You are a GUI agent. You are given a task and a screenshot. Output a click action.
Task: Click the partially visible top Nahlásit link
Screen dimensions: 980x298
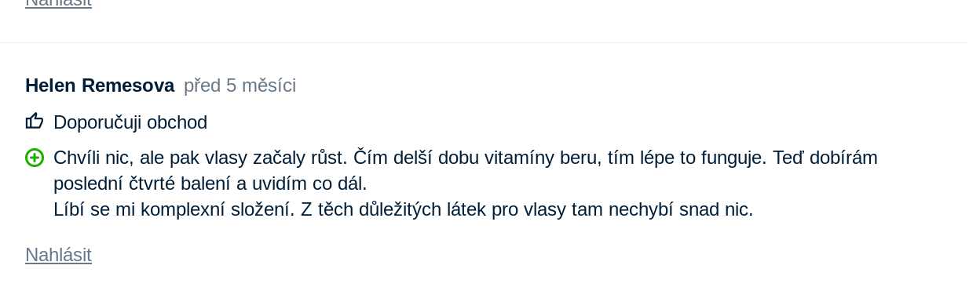coord(58,3)
